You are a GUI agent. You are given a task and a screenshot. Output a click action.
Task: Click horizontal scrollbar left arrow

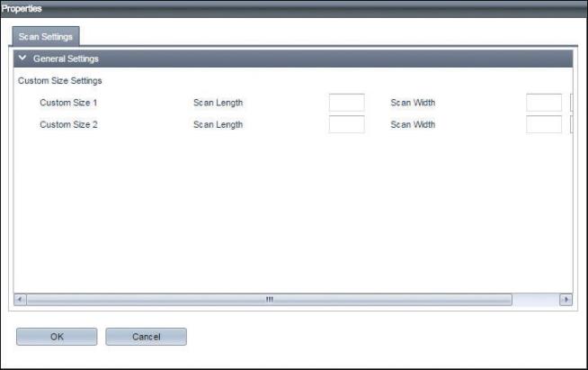pyautogui.click(x=21, y=299)
